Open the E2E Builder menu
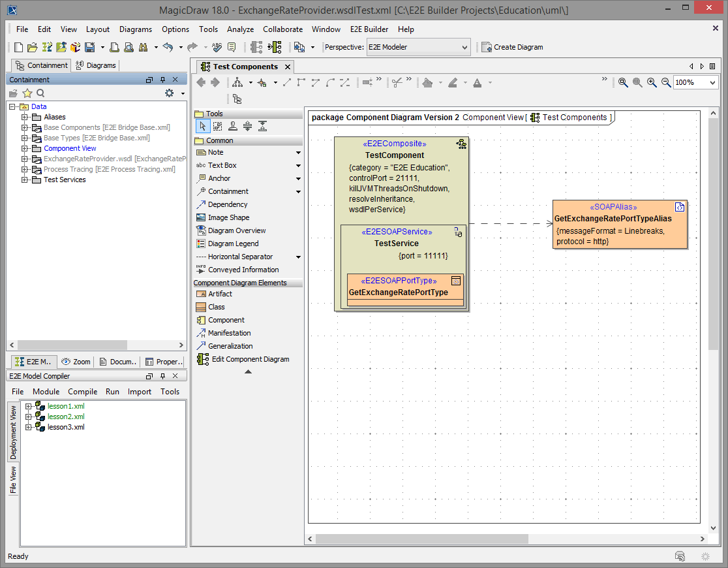 coord(368,29)
